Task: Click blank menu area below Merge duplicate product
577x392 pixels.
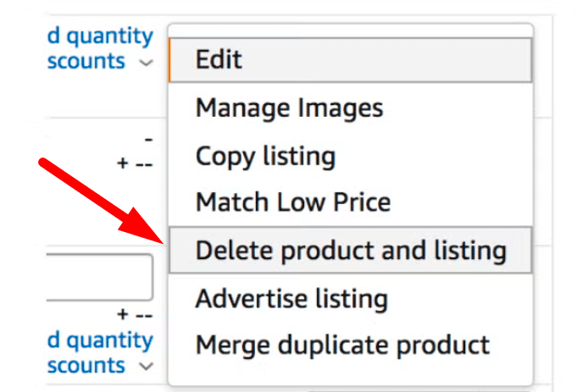Action: coord(350,377)
